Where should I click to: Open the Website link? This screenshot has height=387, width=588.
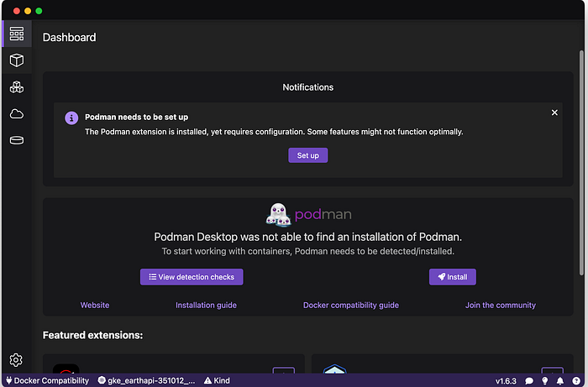pos(95,305)
